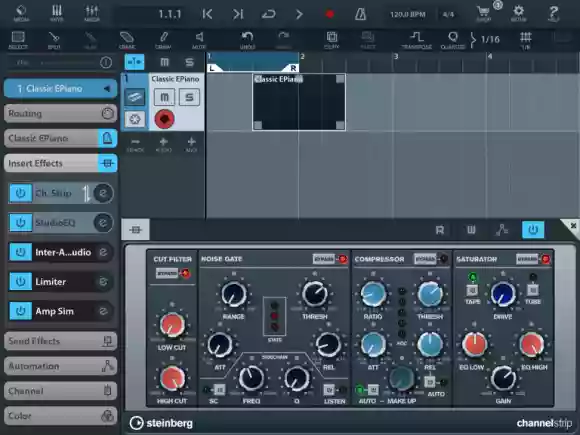
Task: Adjust the Compressor Ratio knob
Action: (x=373, y=294)
